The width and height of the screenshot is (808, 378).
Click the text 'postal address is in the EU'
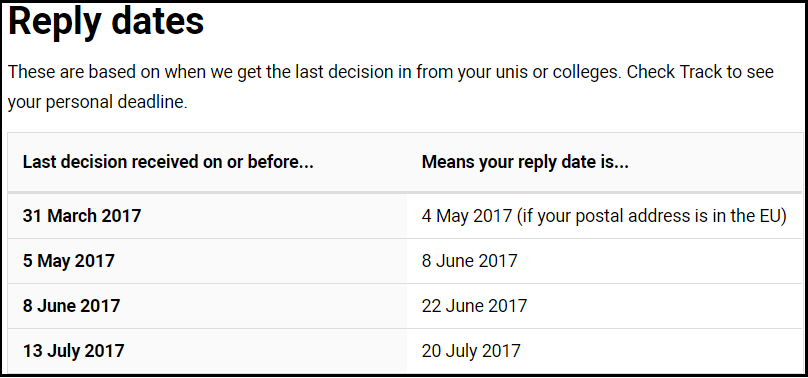tap(680, 217)
